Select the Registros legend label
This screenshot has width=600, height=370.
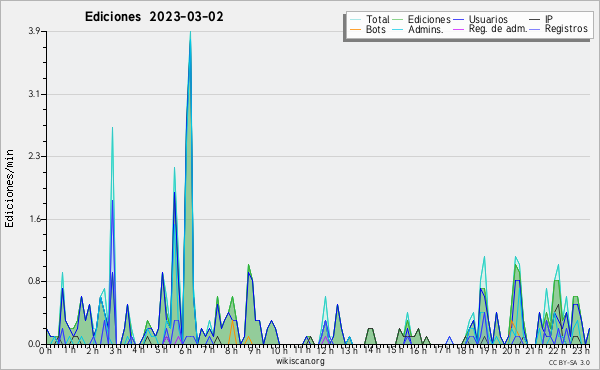(x=566, y=29)
